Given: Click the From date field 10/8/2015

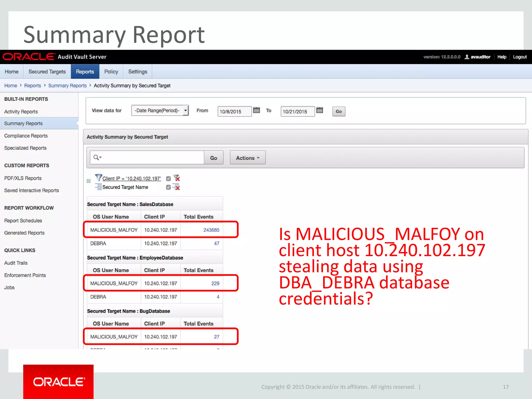Looking at the screenshot, I should point(235,111).
